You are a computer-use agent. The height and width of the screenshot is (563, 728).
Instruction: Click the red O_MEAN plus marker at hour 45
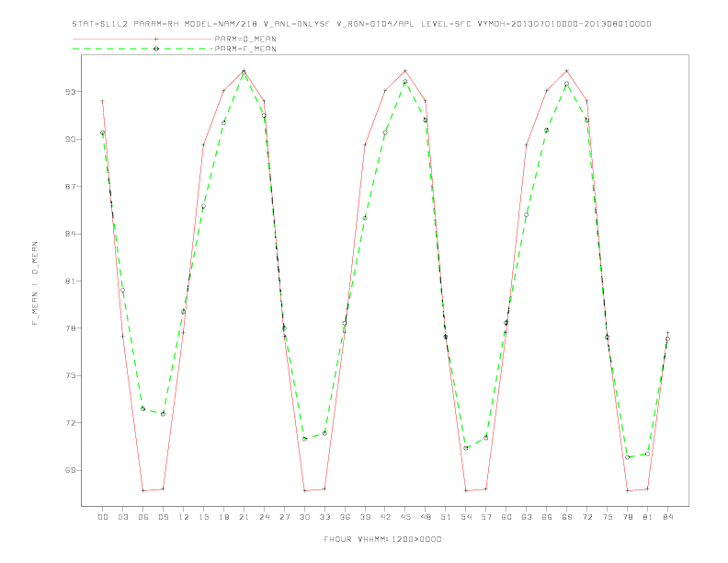pos(405,71)
